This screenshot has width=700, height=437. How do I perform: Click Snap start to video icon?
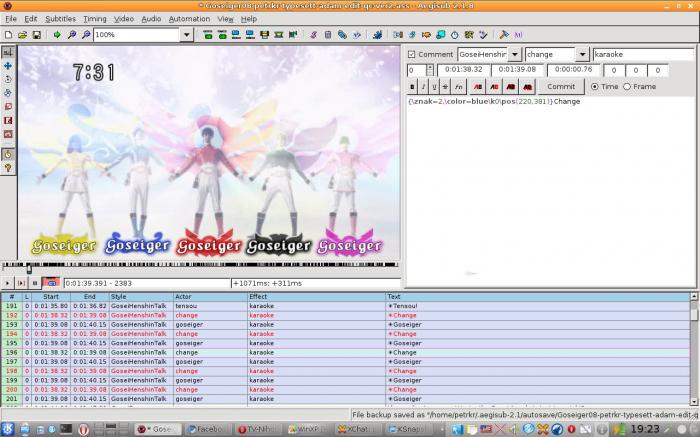point(236,35)
